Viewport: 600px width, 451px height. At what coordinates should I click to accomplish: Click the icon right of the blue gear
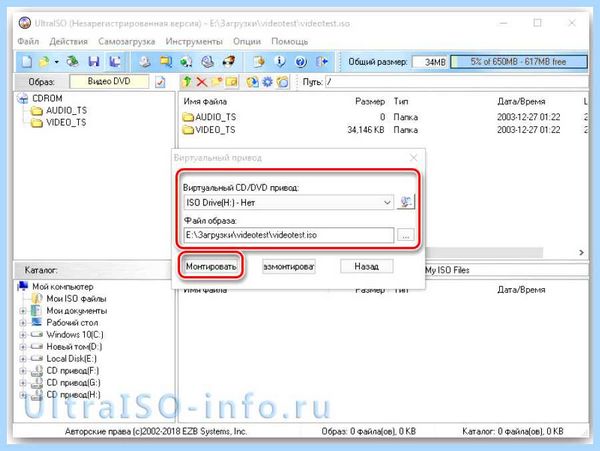pos(282,81)
